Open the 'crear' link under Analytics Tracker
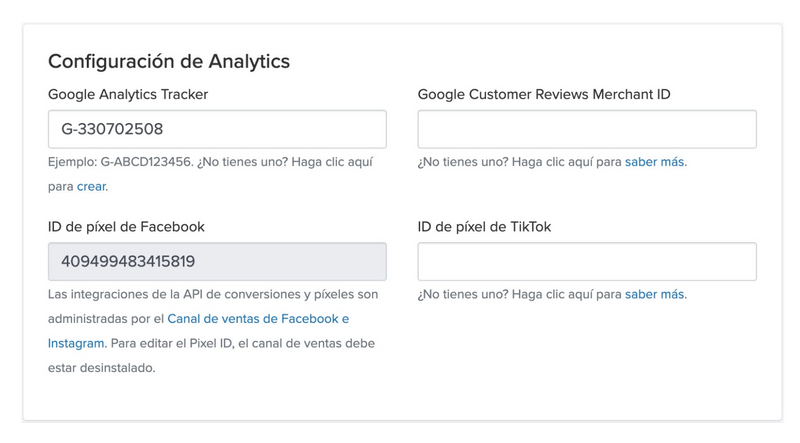Viewport: 800px width, 443px height. point(92,186)
